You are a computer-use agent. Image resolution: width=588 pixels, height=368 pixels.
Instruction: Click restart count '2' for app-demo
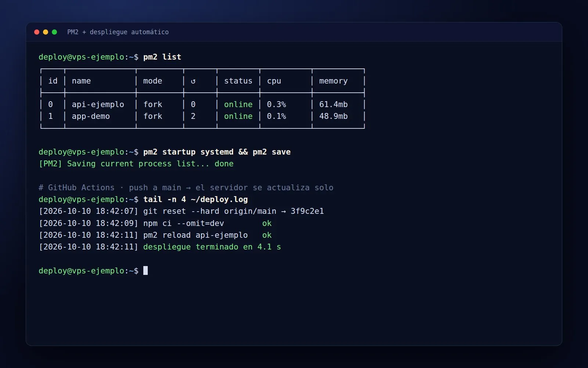click(x=193, y=116)
